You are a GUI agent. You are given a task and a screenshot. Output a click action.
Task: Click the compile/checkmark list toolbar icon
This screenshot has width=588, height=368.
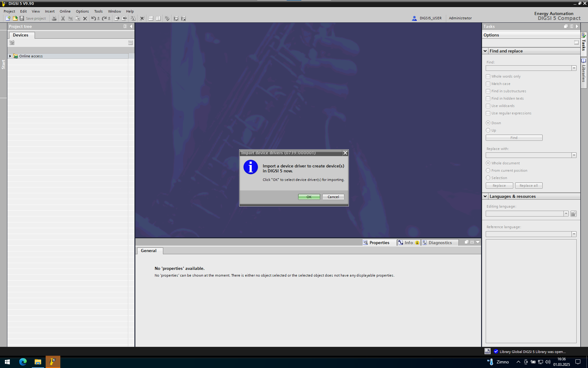click(x=167, y=18)
